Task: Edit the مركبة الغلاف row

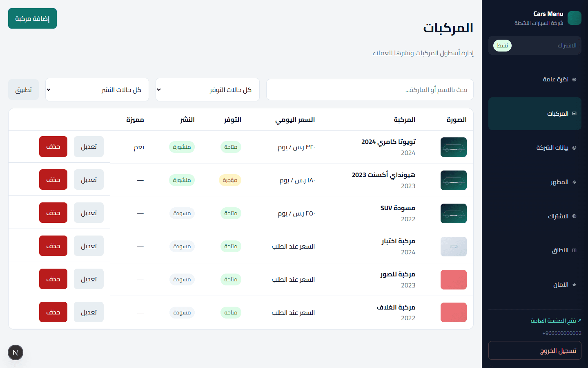Action: [89, 312]
